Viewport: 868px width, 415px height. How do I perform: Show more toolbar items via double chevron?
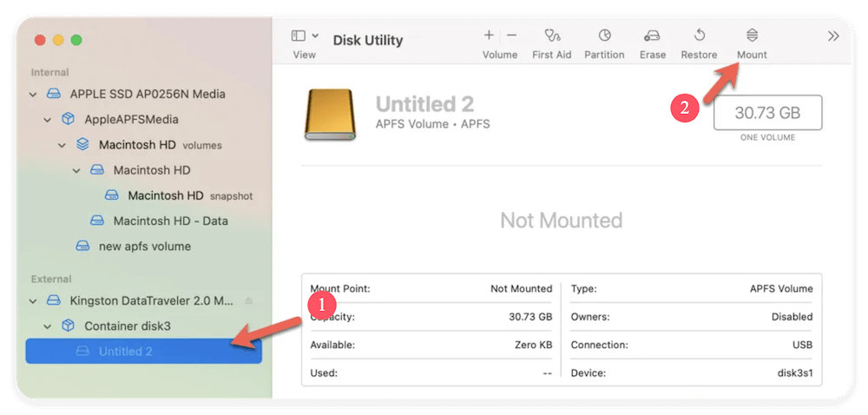tap(833, 36)
